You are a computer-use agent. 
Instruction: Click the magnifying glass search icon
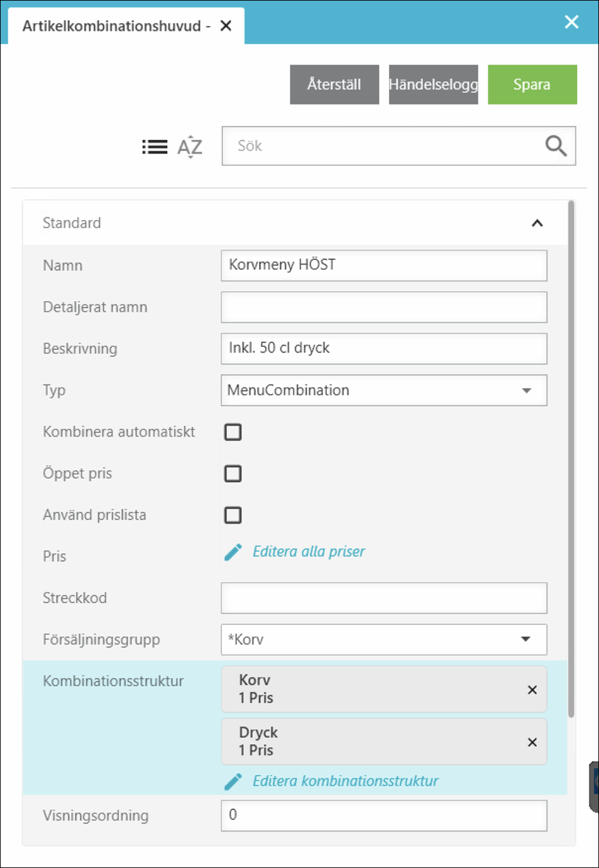click(556, 146)
